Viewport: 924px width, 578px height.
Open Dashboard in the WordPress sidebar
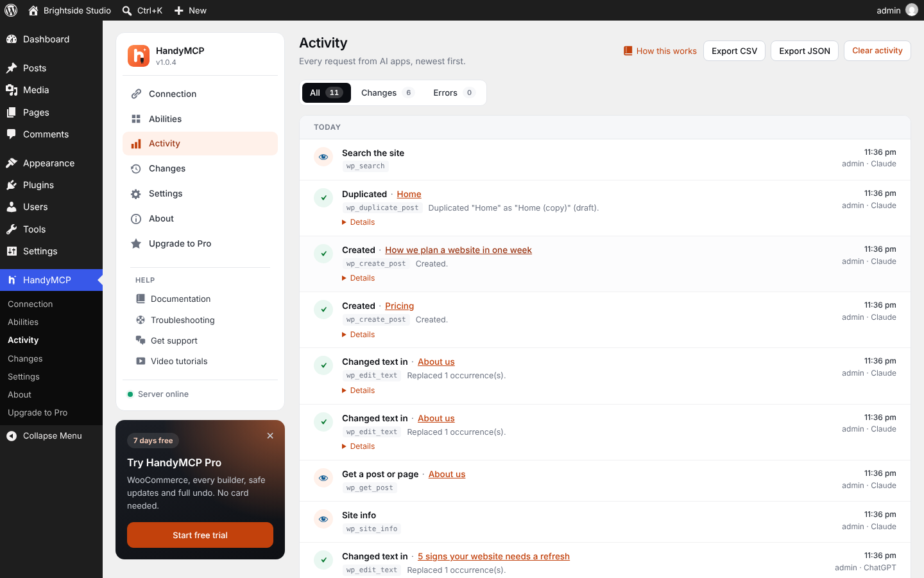(51, 39)
